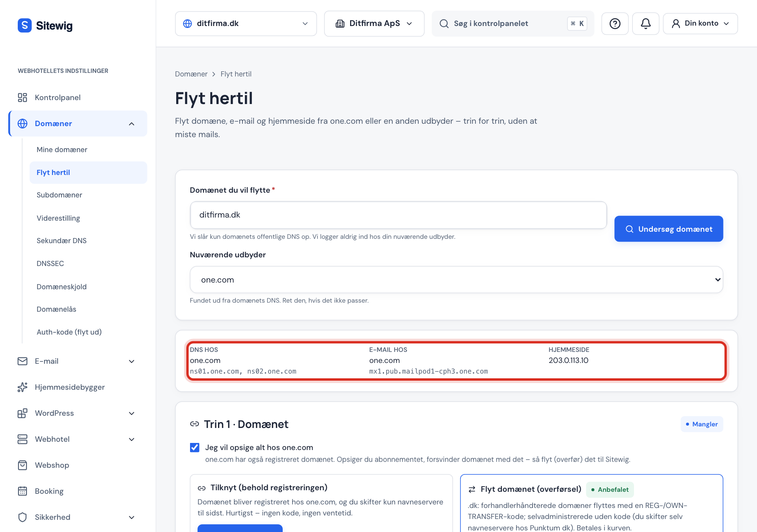Click the ns01.one.com, ns02.one.com nameserver text

[243, 371]
